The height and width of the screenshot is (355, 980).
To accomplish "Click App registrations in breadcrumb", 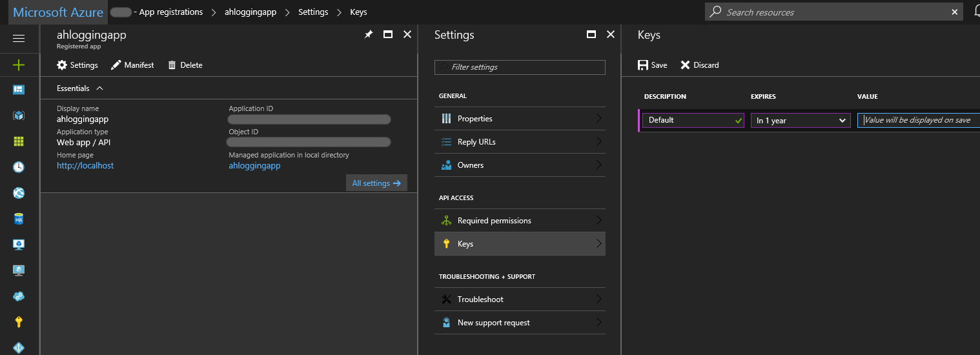I will pos(171,12).
